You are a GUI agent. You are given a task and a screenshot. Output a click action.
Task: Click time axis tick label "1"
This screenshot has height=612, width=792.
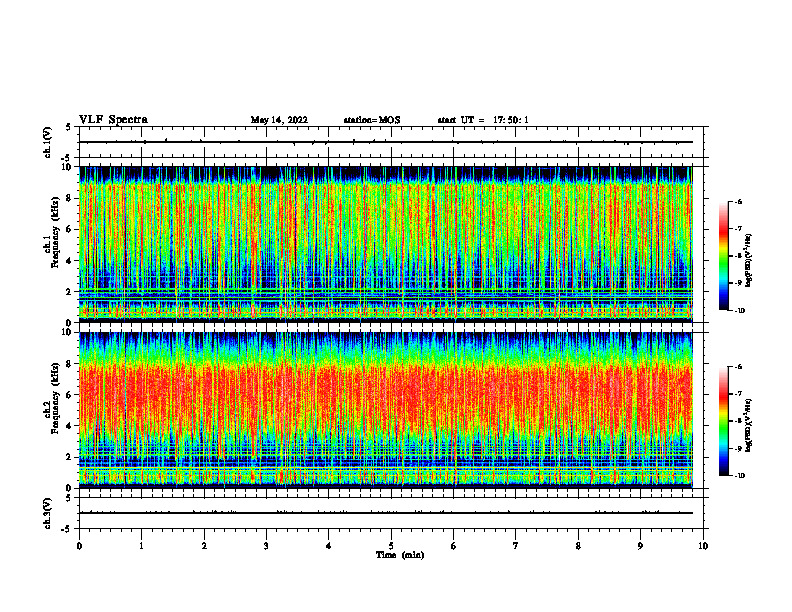142,546
